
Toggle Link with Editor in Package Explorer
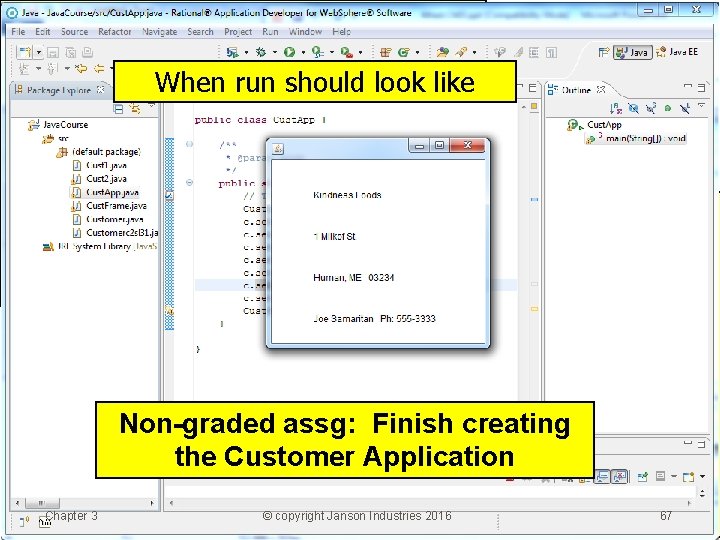point(135,109)
